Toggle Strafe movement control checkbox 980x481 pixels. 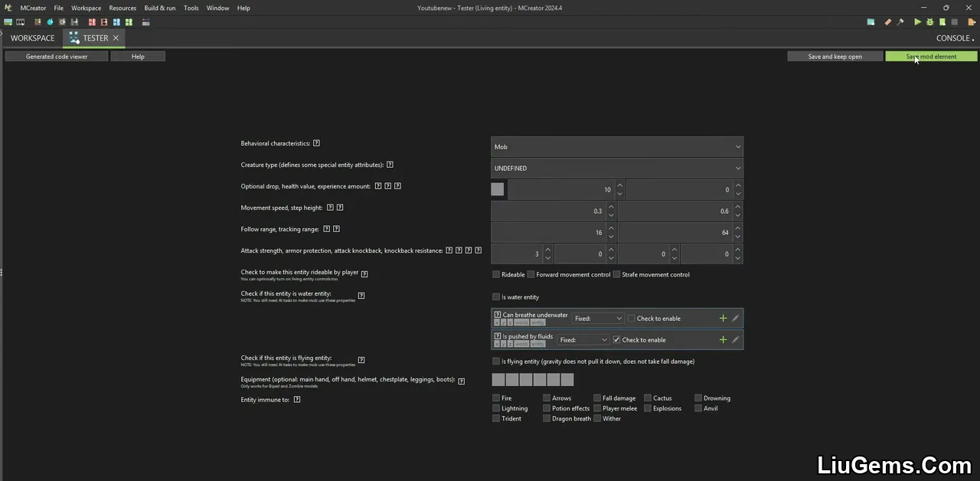click(x=616, y=274)
